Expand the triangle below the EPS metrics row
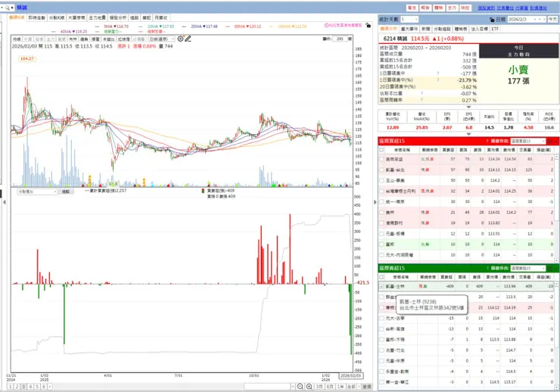This screenshot has width=560, height=392. tap(468, 134)
